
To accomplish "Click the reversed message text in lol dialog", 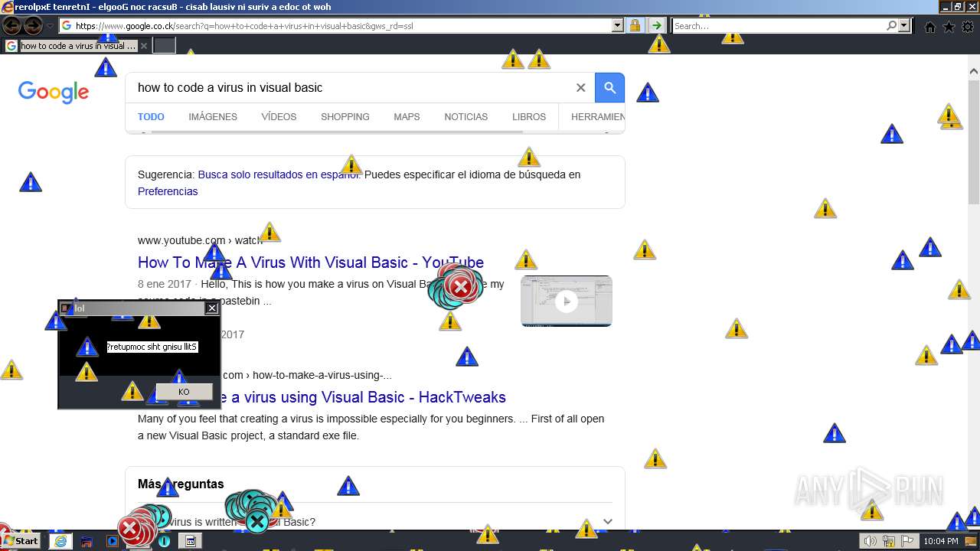I will (x=152, y=347).
